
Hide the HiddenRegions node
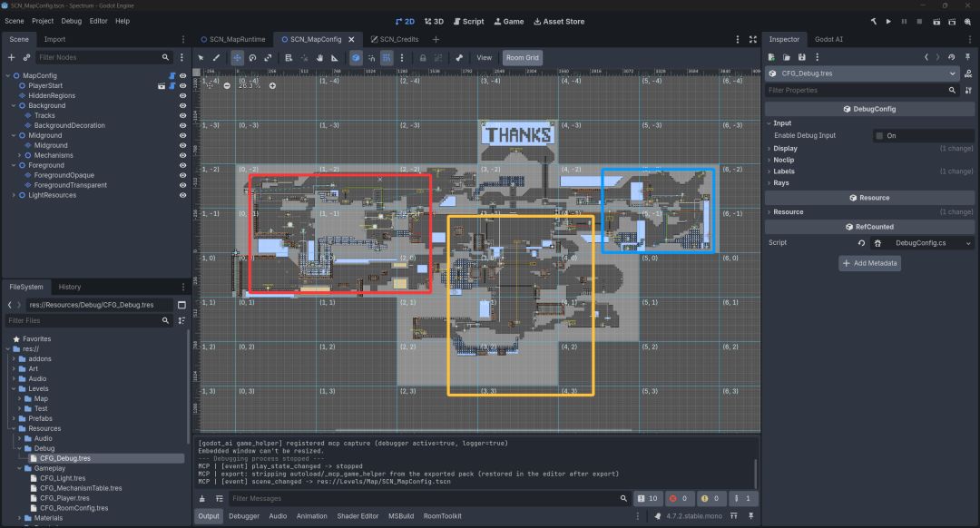[183, 95]
